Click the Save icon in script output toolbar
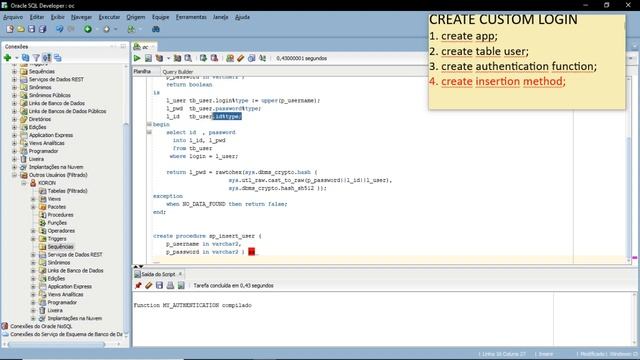The image size is (640, 360). (x=160, y=285)
